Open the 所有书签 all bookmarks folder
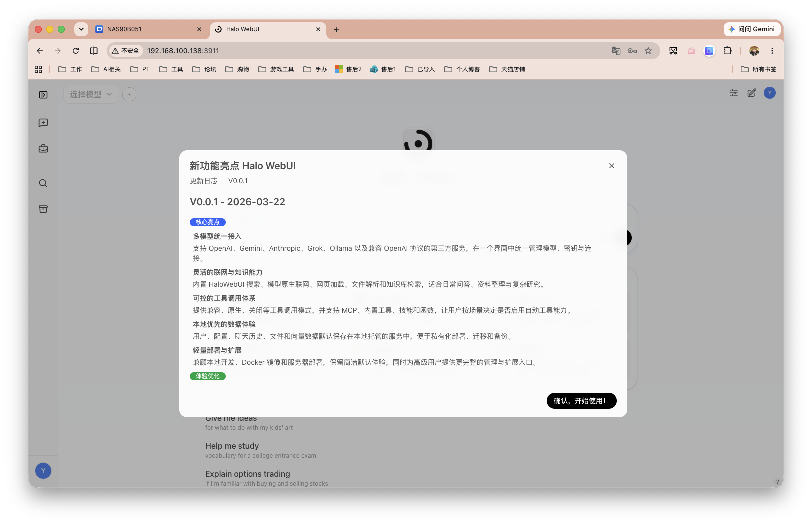 click(x=759, y=69)
